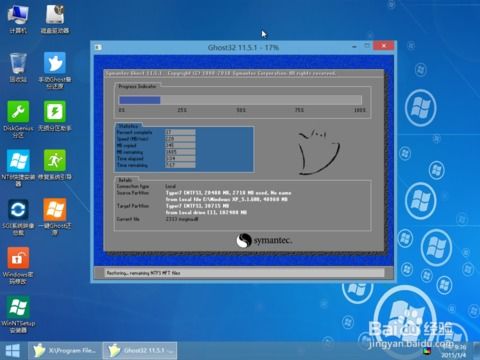
Task: Click the Ghost32 window title bar icon
Action: [x=98, y=47]
